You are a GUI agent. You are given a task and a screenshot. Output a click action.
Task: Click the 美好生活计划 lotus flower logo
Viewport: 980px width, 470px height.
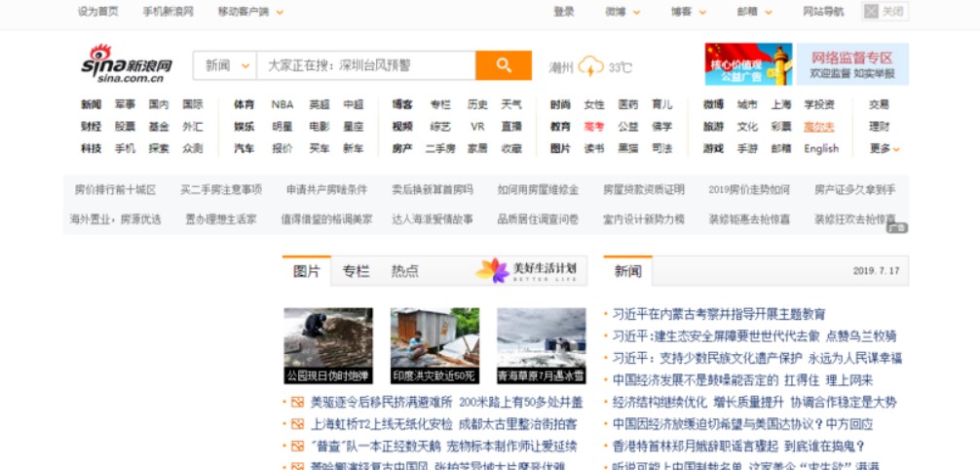[492, 270]
